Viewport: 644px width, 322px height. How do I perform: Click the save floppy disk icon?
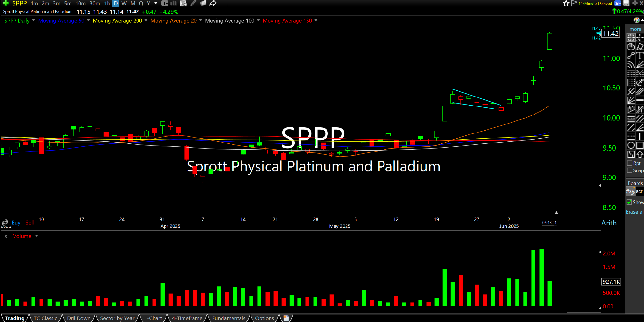(626, 3)
